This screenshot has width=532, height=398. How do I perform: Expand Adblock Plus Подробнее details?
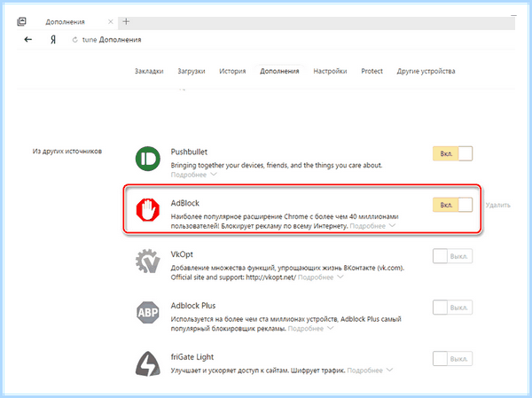pyautogui.click(x=311, y=329)
